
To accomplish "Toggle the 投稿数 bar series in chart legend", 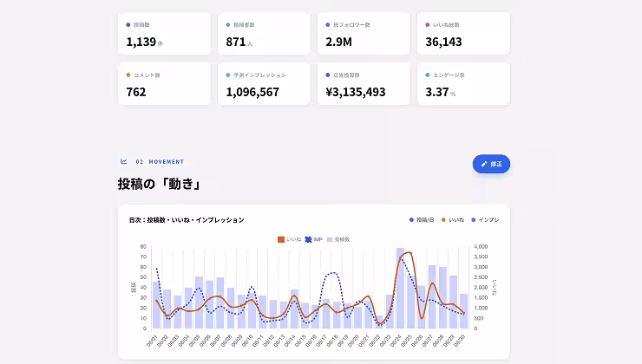I will (338, 239).
